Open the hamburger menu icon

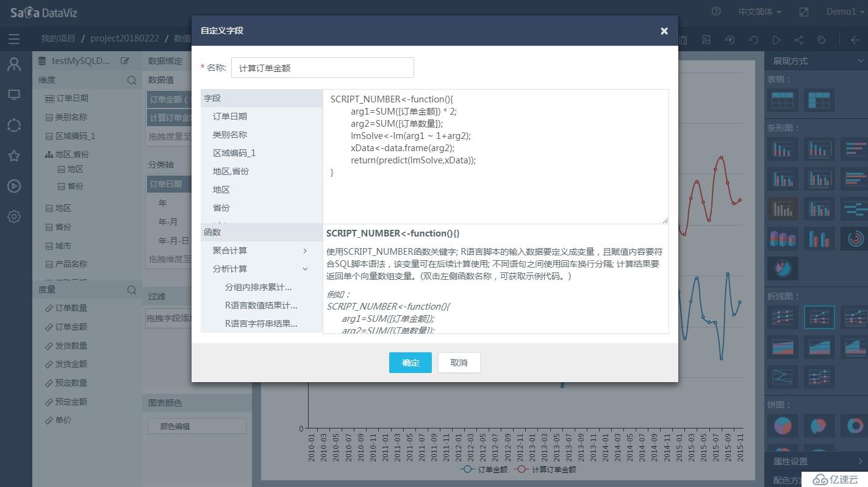[x=14, y=39]
